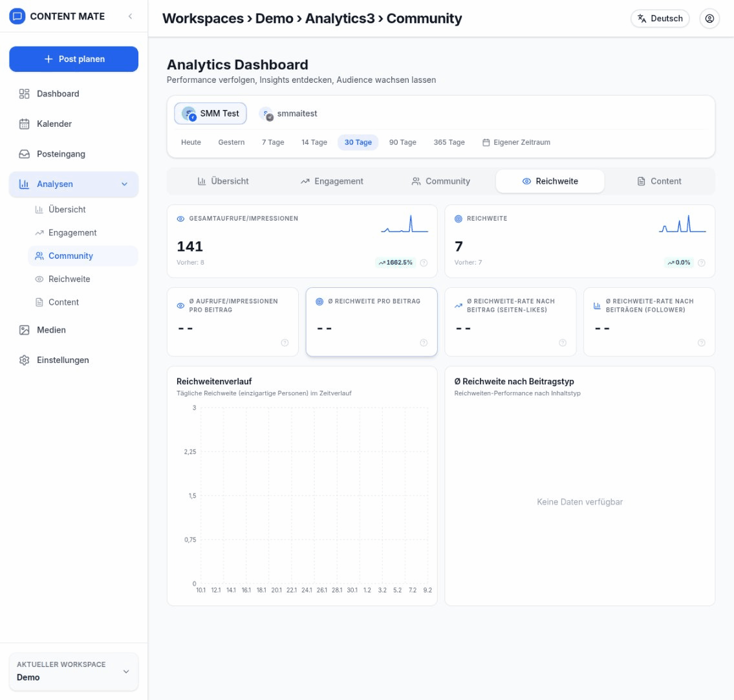Switch to the smmaitest account

point(288,114)
